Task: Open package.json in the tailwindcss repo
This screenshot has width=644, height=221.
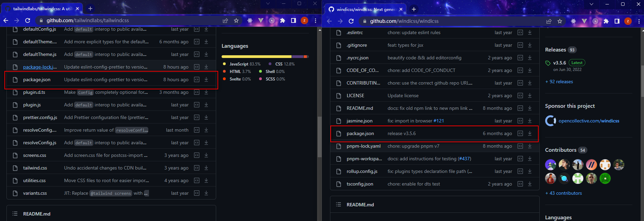Action: (37, 79)
